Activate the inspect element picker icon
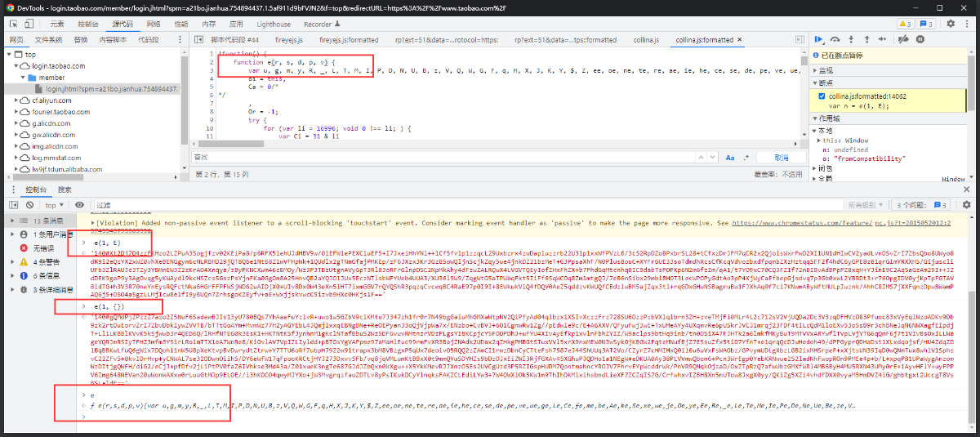The height and width of the screenshot is (437, 980). tap(12, 24)
